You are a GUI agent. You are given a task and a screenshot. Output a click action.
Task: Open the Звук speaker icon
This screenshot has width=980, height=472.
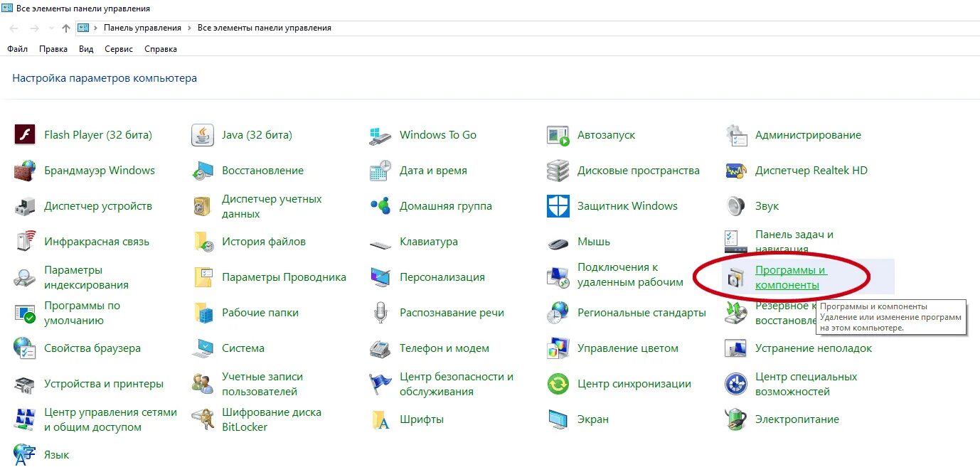(x=736, y=206)
